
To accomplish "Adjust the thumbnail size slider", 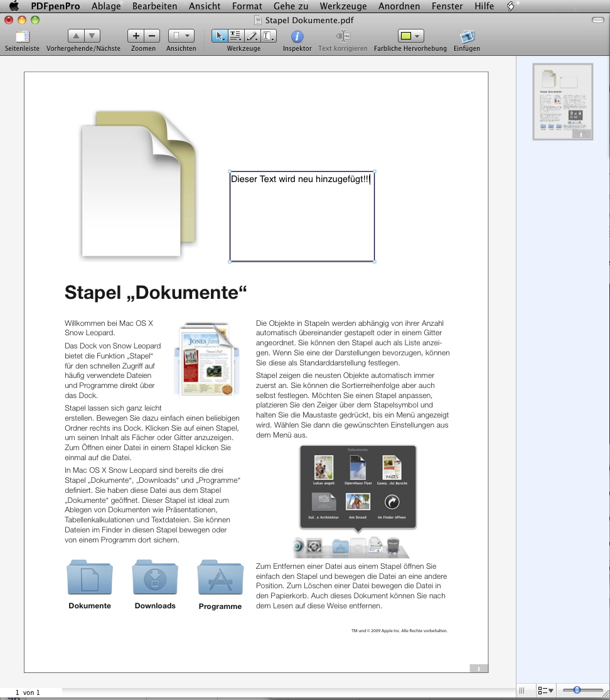I will pyautogui.click(x=577, y=691).
